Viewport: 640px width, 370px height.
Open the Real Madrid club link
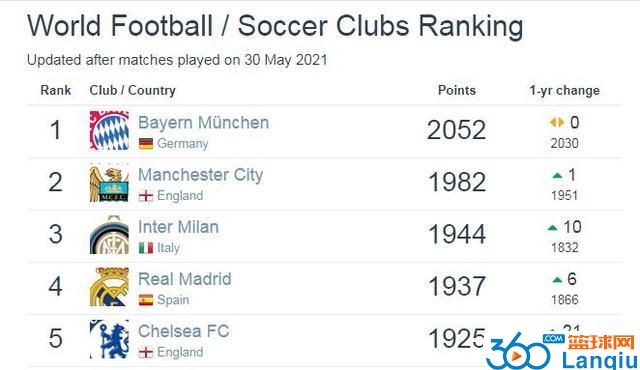tap(185, 279)
